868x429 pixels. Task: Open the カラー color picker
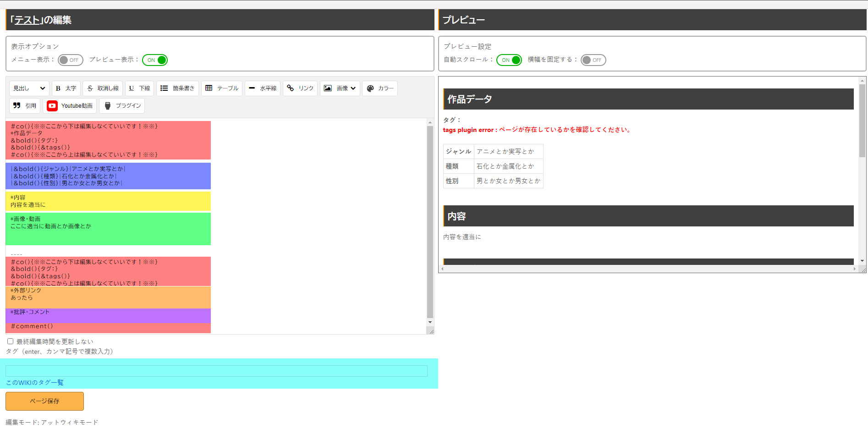click(x=380, y=88)
